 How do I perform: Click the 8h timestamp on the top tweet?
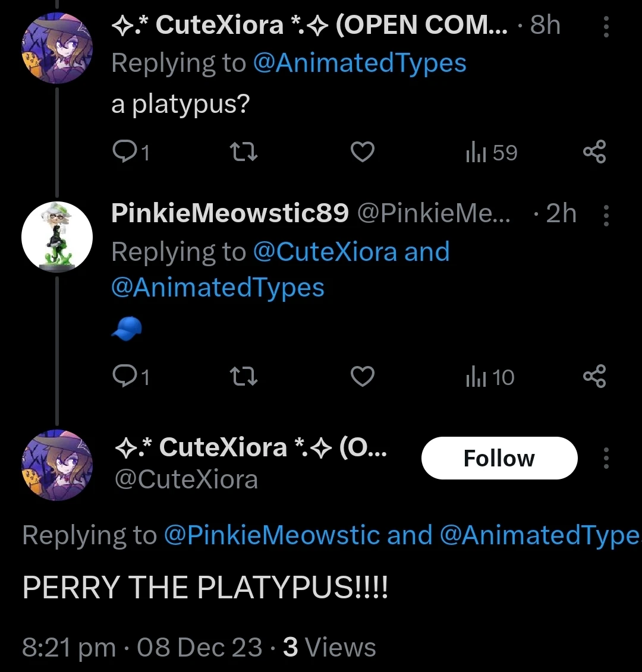coord(545,25)
